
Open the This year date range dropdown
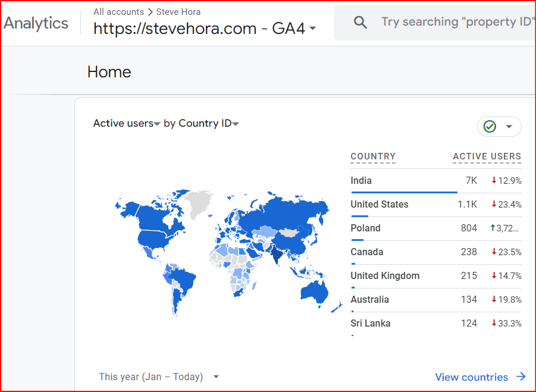point(159,377)
